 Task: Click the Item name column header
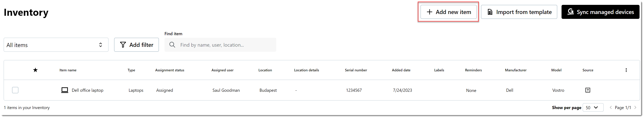(68, 70)
